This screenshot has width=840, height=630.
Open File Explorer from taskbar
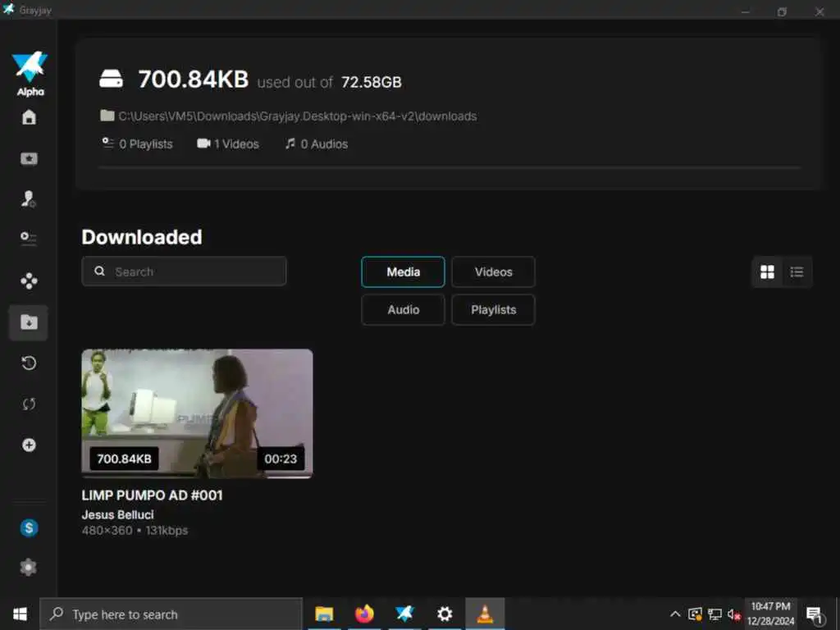click(324, 614)
